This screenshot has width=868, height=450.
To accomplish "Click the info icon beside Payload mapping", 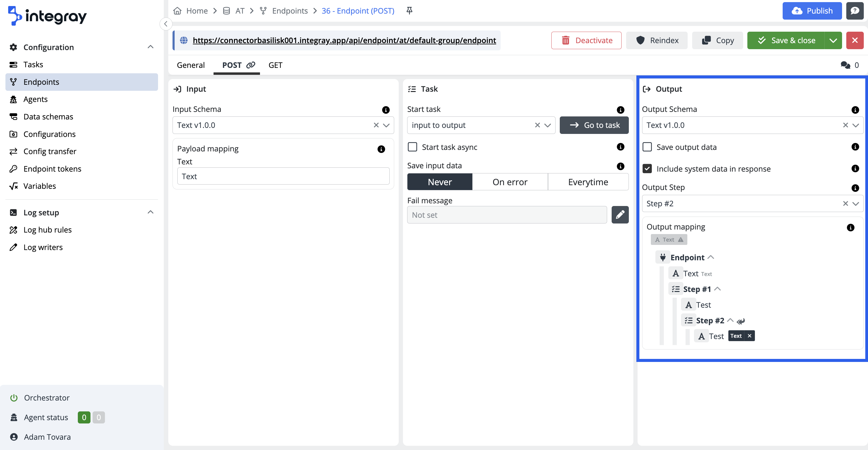I will tap(381, 149).
